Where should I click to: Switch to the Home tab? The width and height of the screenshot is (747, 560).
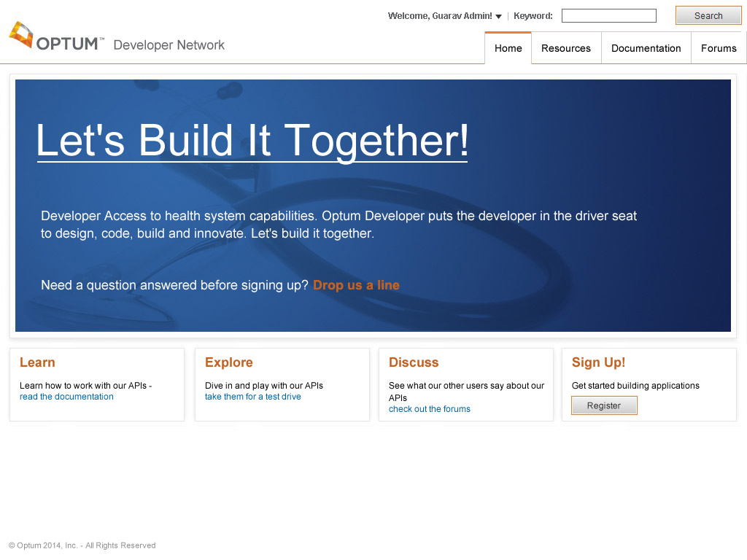[508, 48]
